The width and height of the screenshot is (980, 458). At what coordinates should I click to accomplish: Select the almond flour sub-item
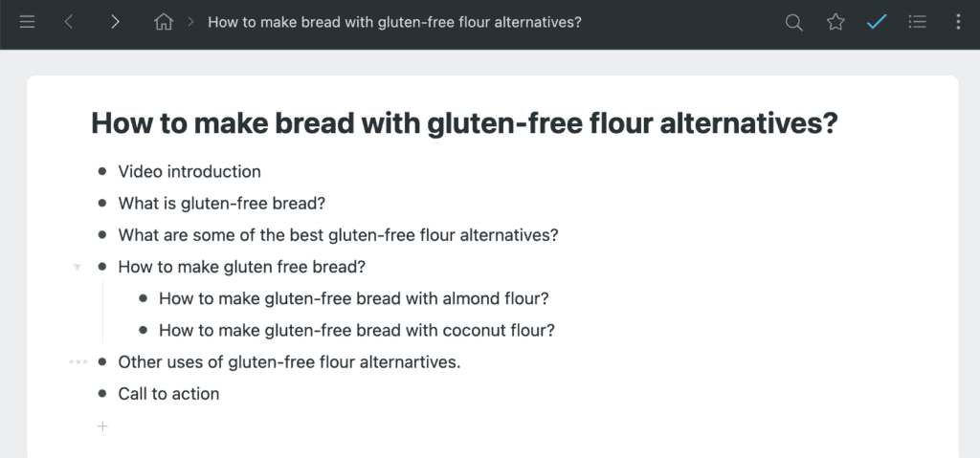click(353, 298)
